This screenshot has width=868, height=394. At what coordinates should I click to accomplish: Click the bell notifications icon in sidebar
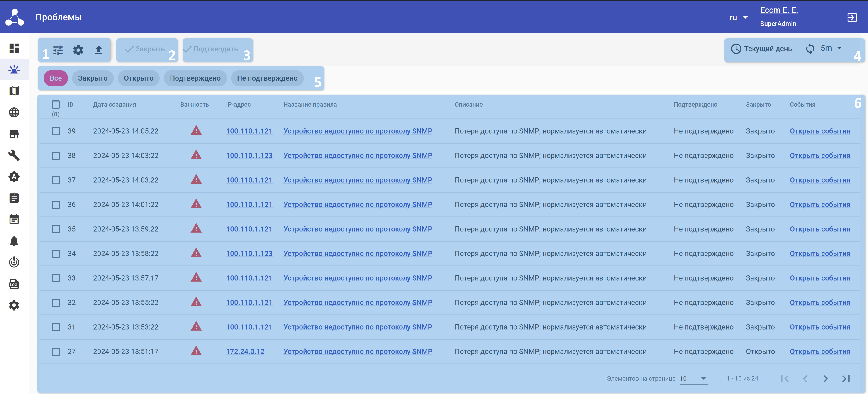point(14,241)
